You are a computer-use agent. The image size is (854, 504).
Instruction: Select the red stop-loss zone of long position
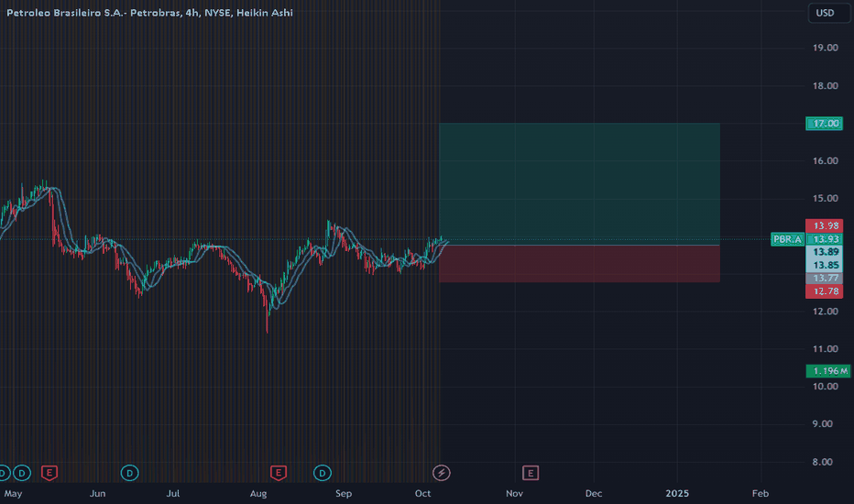click(x=579, y=264)
